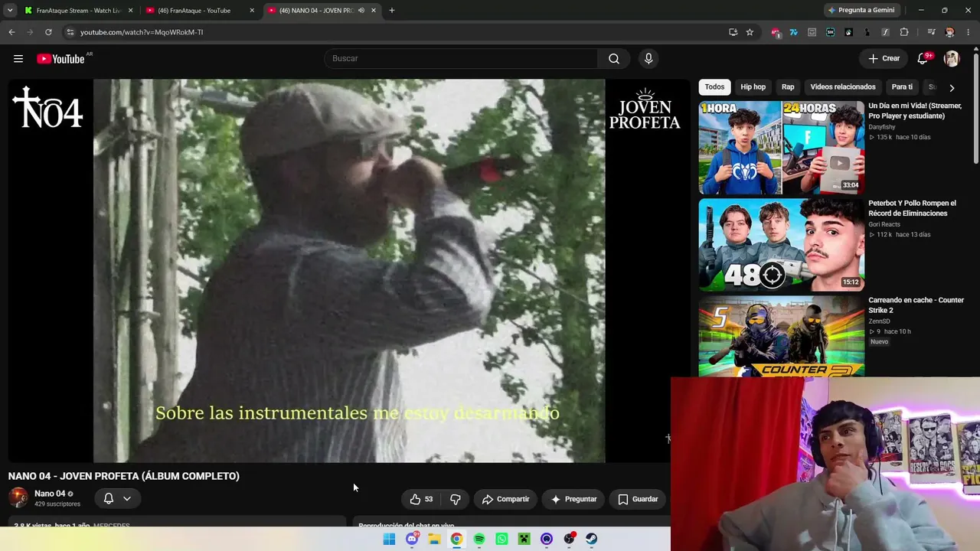Dislike the video with thumbs down
980x551 pixels.
click(456, 499)
